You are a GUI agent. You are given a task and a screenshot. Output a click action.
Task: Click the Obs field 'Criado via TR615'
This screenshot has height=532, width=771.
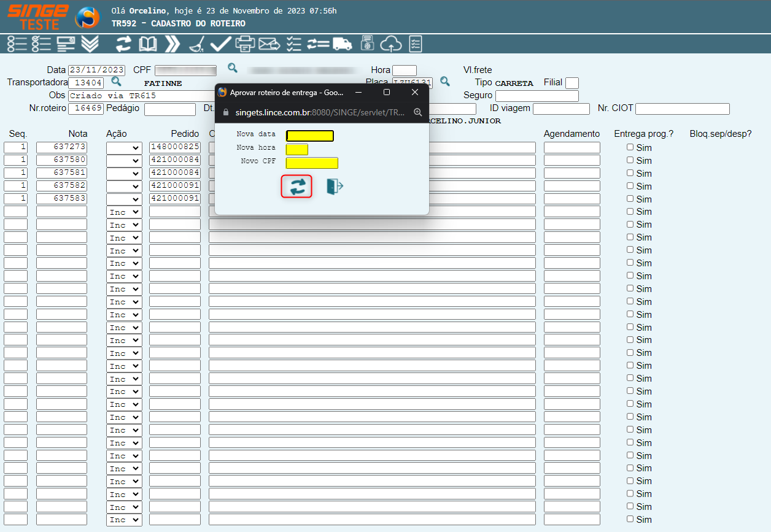(141, 96)
